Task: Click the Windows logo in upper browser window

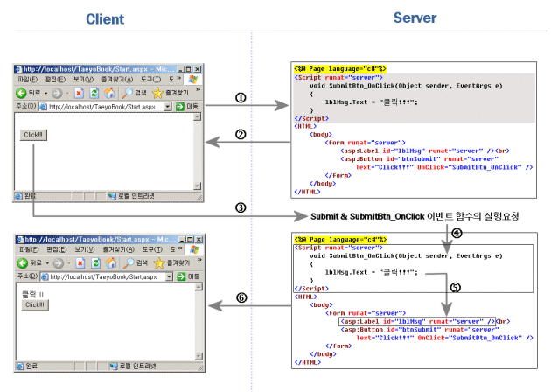Action: click(192, 79)
